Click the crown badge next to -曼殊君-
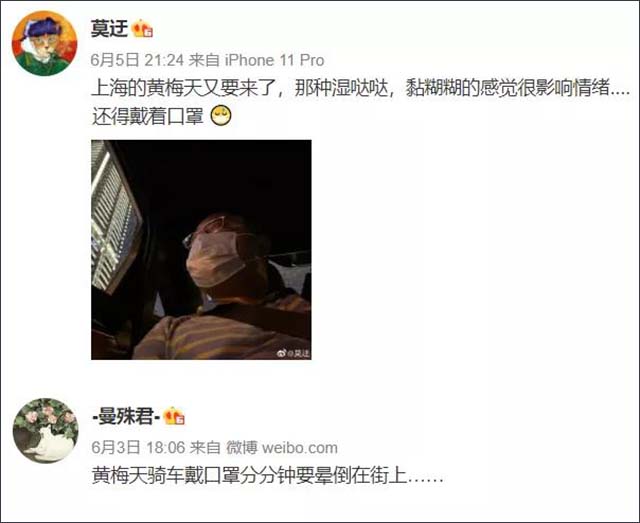The image size is (640, 523). tap(174, 416)
